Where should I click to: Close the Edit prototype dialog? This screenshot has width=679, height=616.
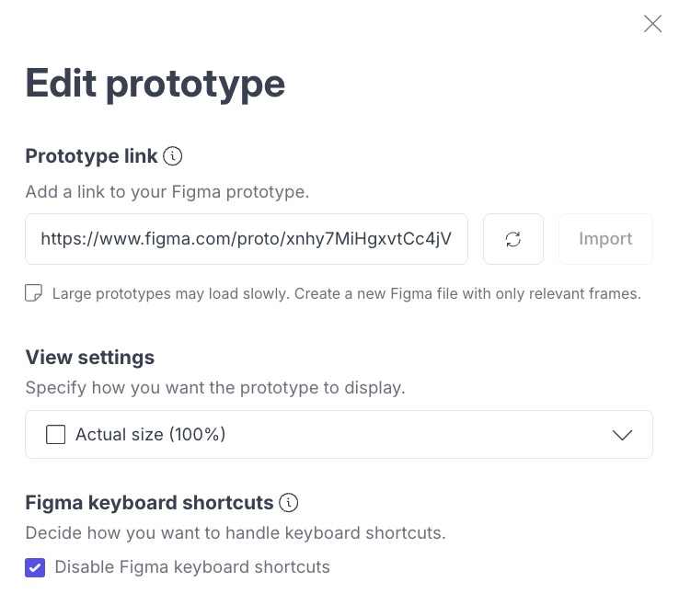(x=652, y=24)
